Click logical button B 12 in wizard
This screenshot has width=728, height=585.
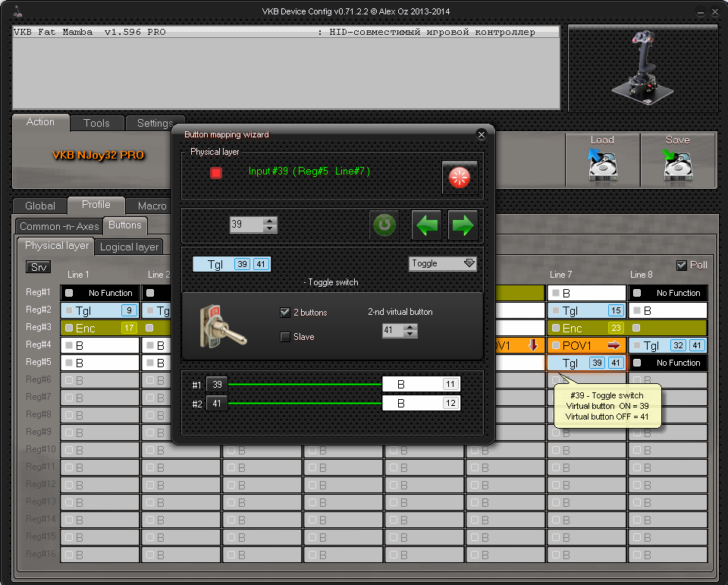pos(421,404)
